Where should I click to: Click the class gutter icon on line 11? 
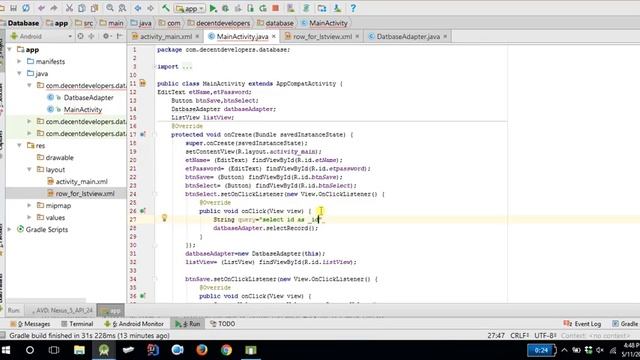tap(142, 83)
